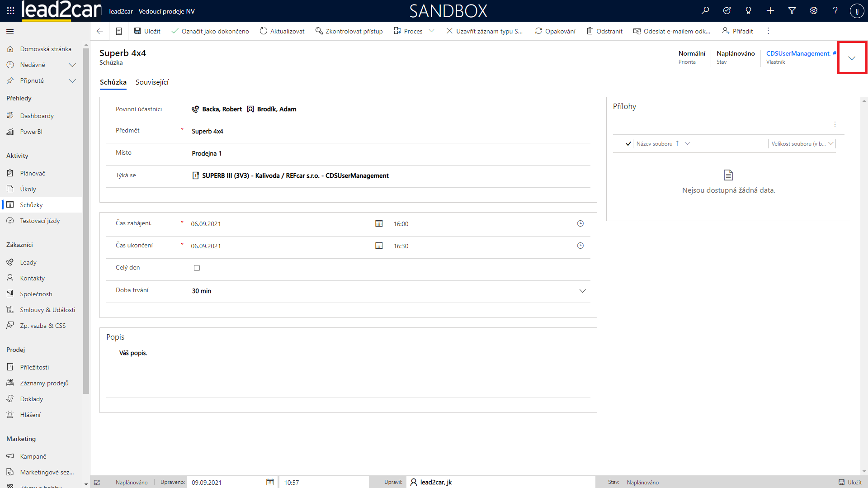The image size is (868, 488).
Task: Open the clock time picker for 16:30
Action: 580,246
